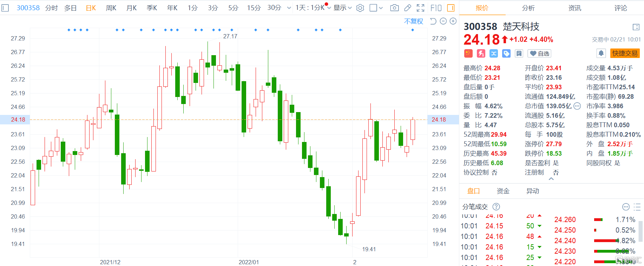Expand the 显示 dropdown
The width and height of the screenshot is (644, 266).
[x=342, y=8]
